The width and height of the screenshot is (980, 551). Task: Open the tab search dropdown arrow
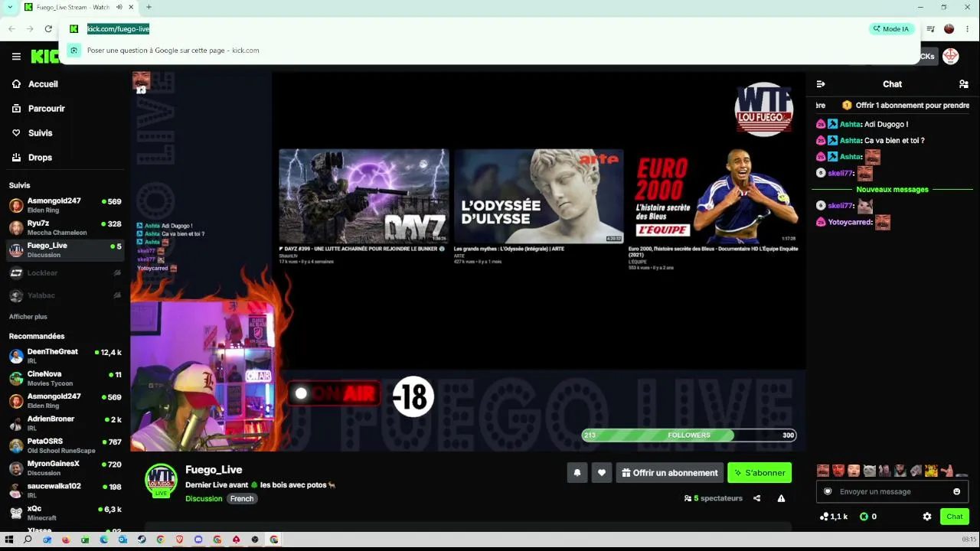pos(9,8)
